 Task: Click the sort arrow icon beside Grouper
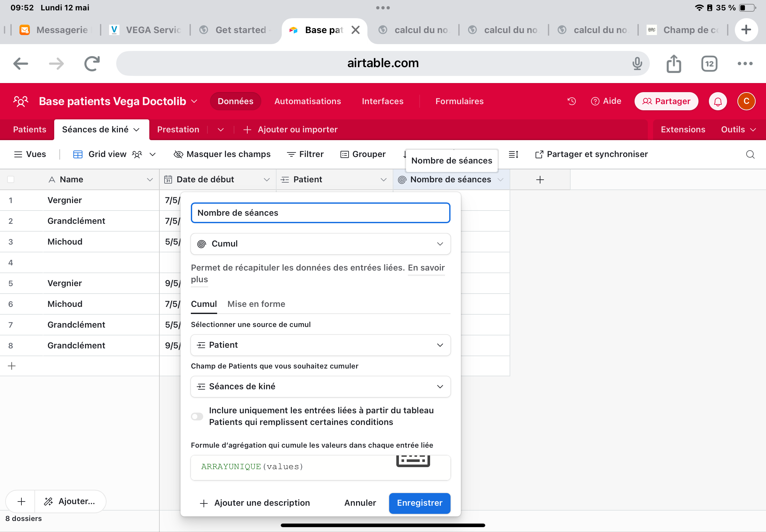click(x=404, y=154)
